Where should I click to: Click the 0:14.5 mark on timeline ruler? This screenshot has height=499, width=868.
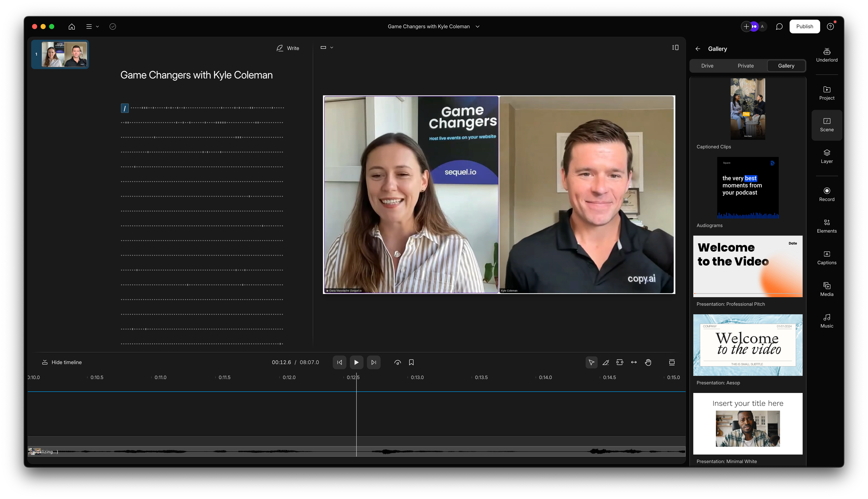tap(609, 377)
